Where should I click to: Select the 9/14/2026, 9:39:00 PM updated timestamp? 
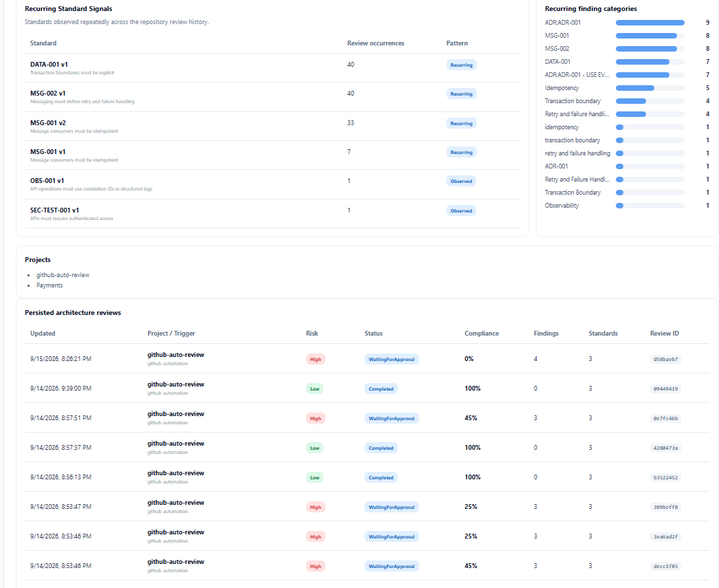[61, 389]
